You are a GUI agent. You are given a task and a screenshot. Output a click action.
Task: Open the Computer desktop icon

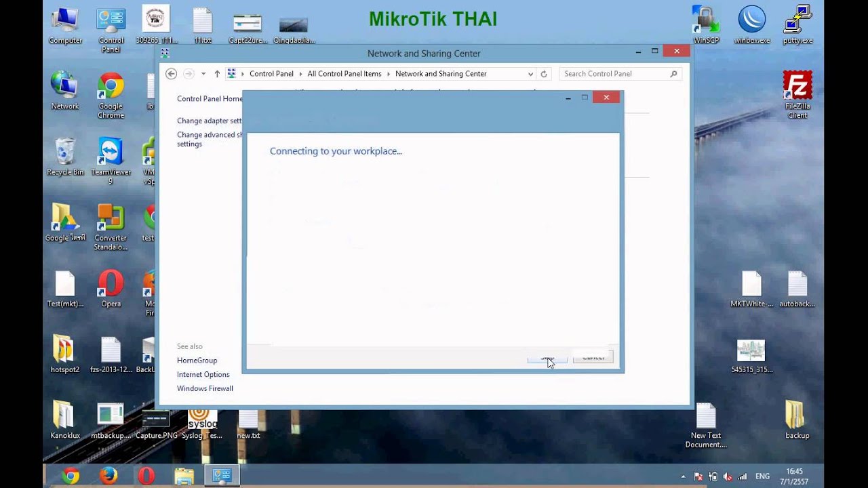pyautogui.click(x=65, y=26)
